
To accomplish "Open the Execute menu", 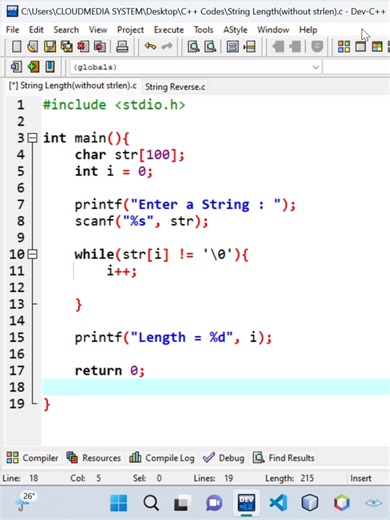I will 169,30.
